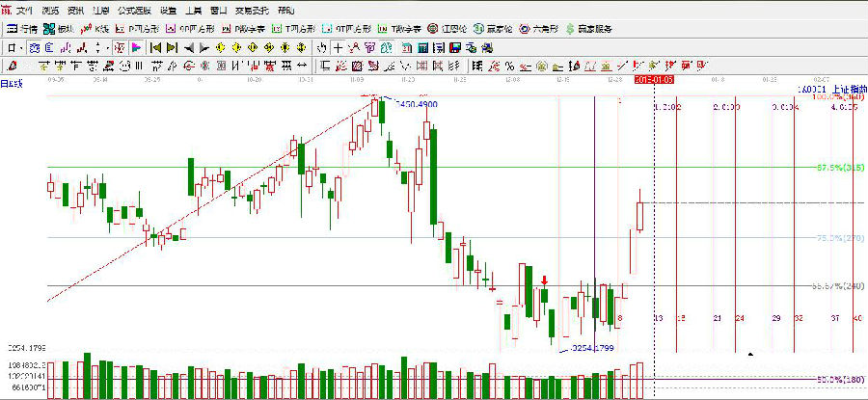868x400 pixels.
Task: Expand the square shape dropdown in toolbar
Action: click(21, 47)
